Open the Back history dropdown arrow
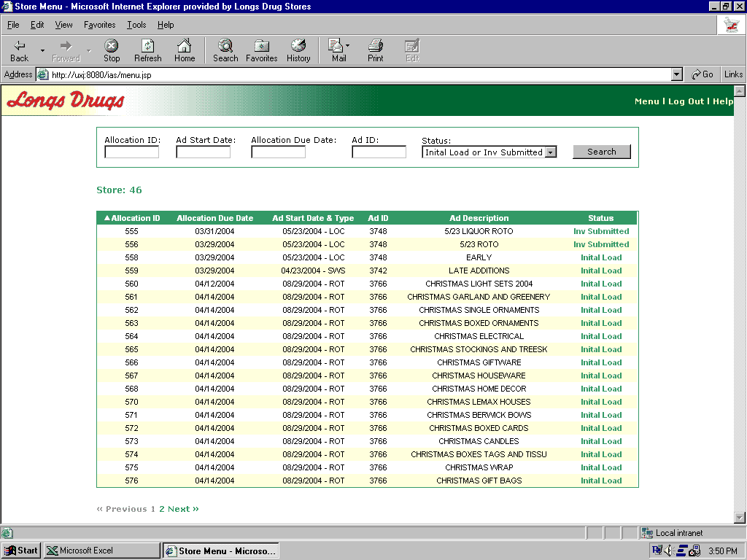The width and height of the screenshot is (747, 560). pyautogui.click(x=42, y=50)
